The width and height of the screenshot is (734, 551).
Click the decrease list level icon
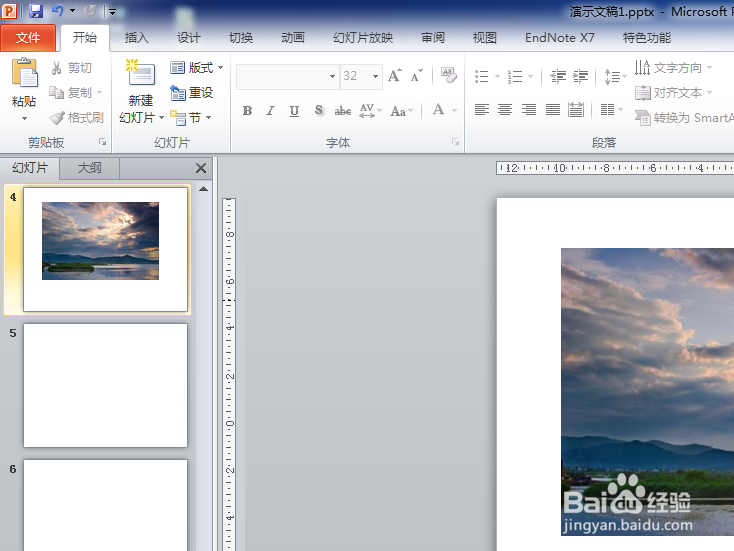[x=558, y=76]
